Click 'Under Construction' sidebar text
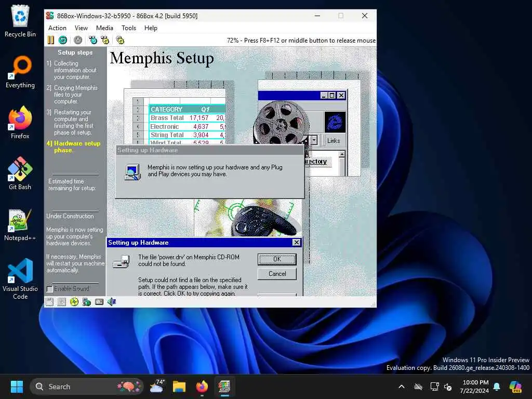 [x=70, y=216]
